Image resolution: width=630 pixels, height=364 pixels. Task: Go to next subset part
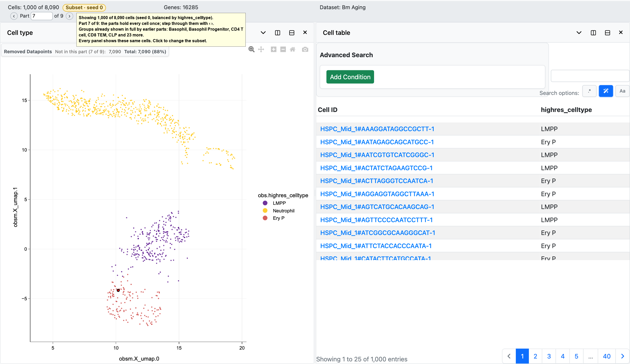[69, 16]
